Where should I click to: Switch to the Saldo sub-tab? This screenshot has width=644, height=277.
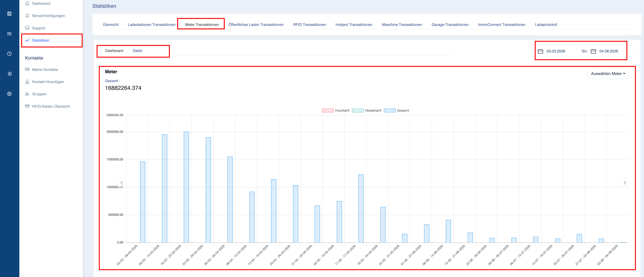point(137,51)
